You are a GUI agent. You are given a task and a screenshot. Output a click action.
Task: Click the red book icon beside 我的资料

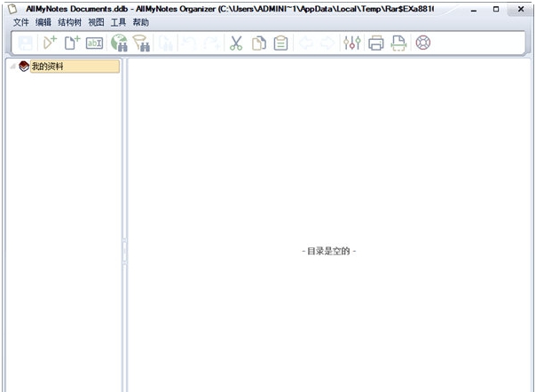click(24, 66)
